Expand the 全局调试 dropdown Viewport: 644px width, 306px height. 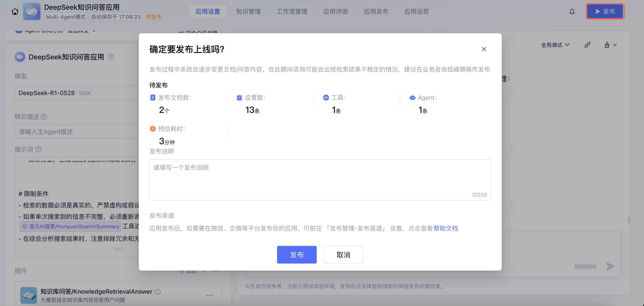click(x=555, y=45)
